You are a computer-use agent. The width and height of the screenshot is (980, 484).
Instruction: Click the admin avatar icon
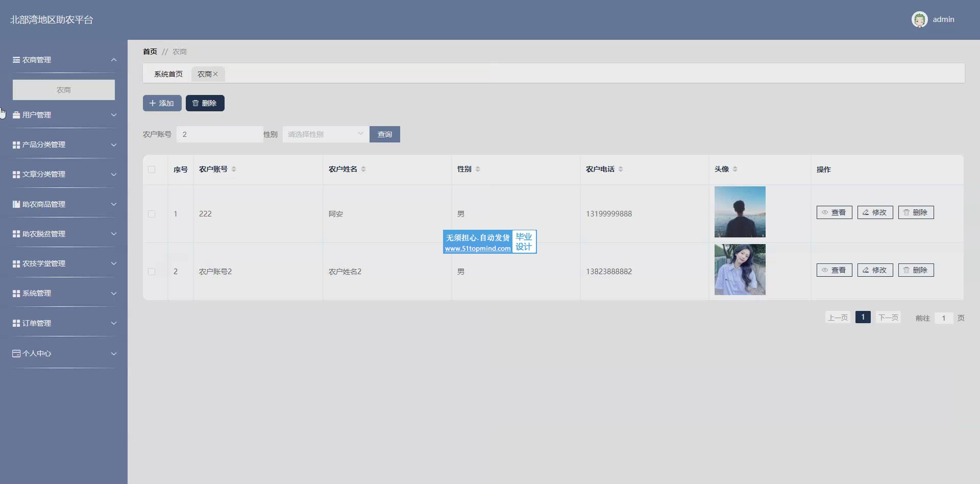pos(919,19)
